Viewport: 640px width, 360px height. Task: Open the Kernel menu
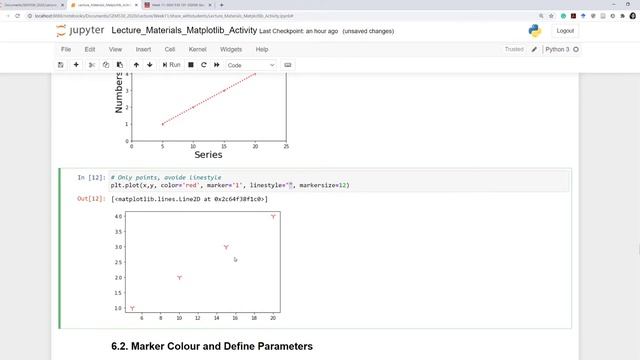click(198, 49)
